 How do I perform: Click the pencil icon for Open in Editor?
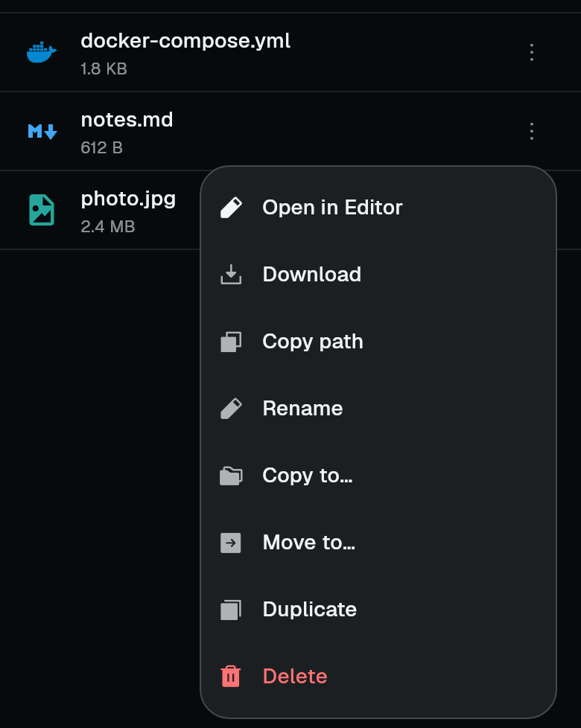click(x=231, y=208)
